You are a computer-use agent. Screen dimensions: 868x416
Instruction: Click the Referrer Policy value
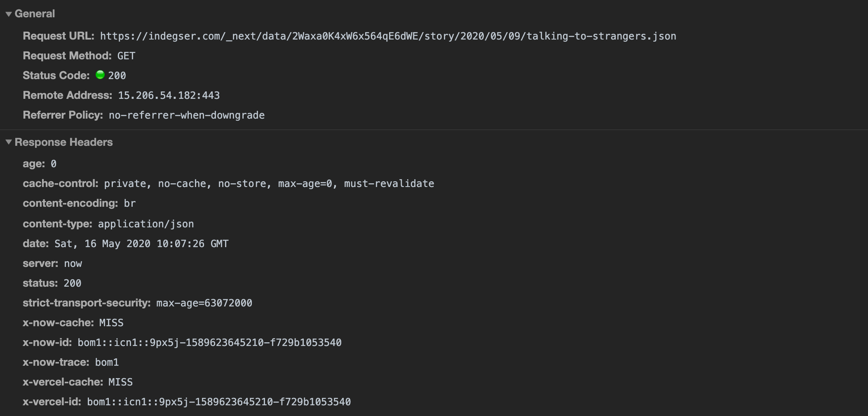point(186,115)
